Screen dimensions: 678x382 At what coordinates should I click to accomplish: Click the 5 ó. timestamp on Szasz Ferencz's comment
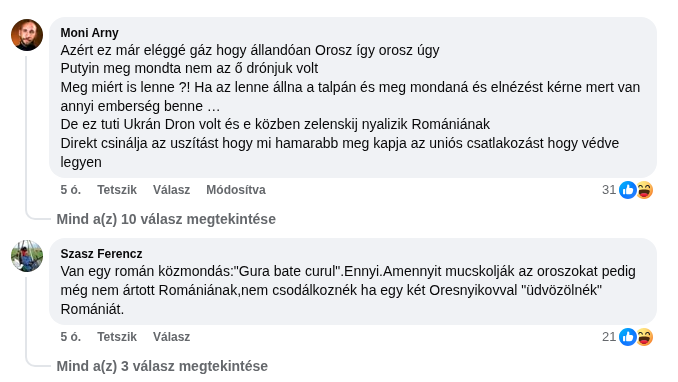click(70, 337)
